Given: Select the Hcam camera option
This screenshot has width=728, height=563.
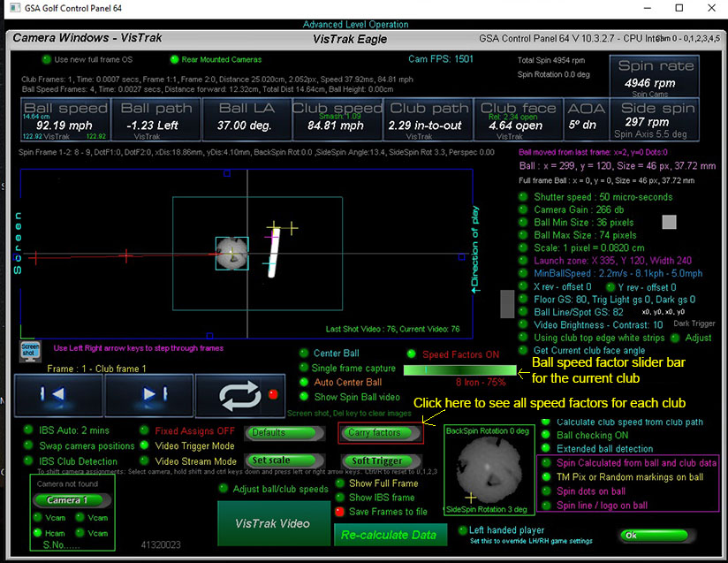Looking at the screenshot, I should pyautogui.click(x=38, y=533).
